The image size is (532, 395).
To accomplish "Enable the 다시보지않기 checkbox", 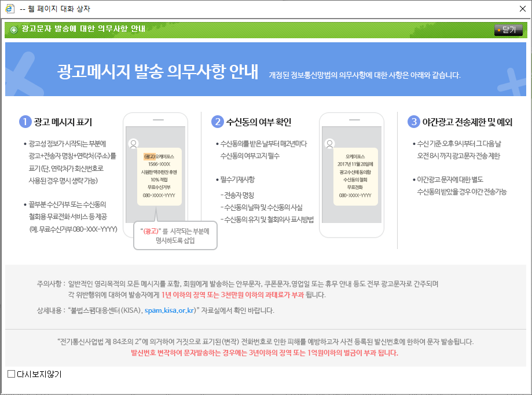I will pos(11,374).
